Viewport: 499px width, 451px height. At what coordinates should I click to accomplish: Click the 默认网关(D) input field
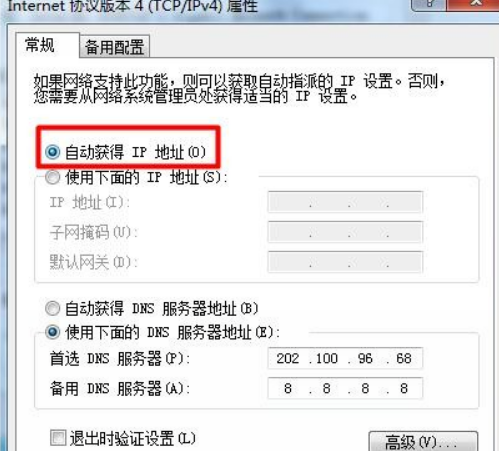click(x=345, y=262)
